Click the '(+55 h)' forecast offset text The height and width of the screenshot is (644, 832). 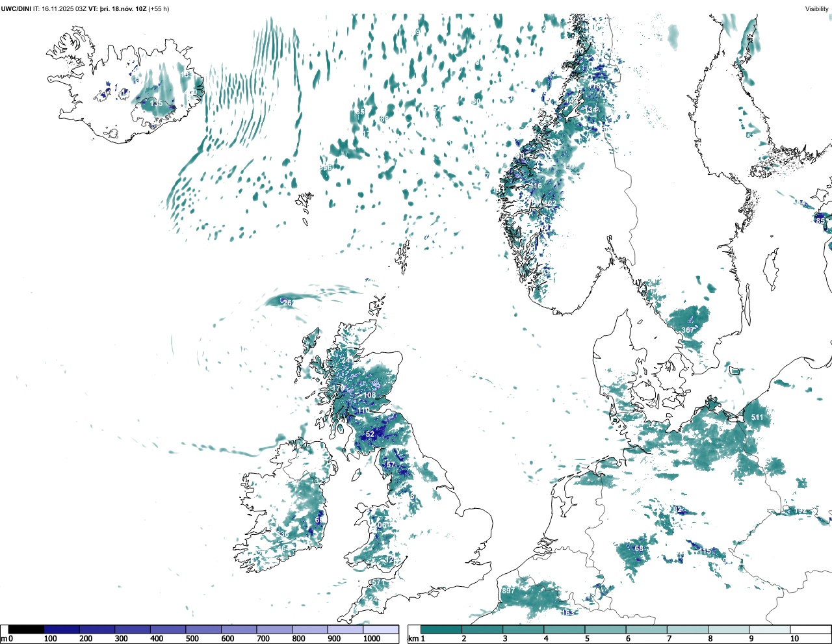pyautogui.click(x=159, y=9)
